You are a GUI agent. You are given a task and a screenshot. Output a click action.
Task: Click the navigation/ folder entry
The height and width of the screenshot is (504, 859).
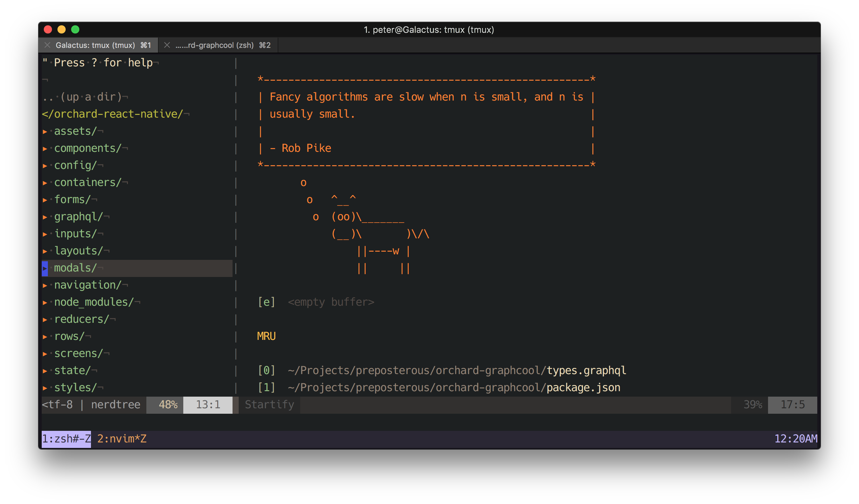click(x=87, y=285)
